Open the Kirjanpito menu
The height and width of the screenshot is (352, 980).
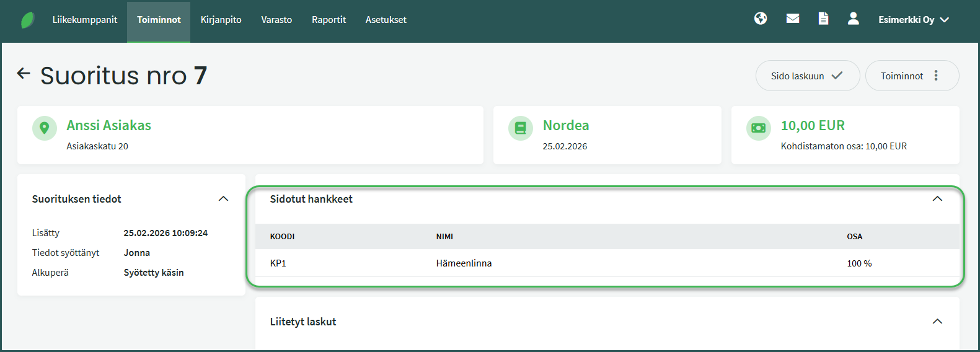tap(221, 20)
